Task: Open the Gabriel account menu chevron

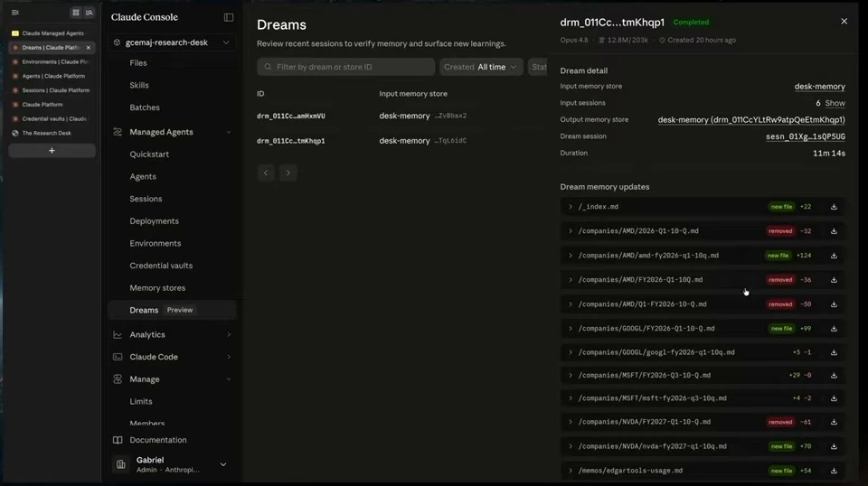Action: pos(223,464)
